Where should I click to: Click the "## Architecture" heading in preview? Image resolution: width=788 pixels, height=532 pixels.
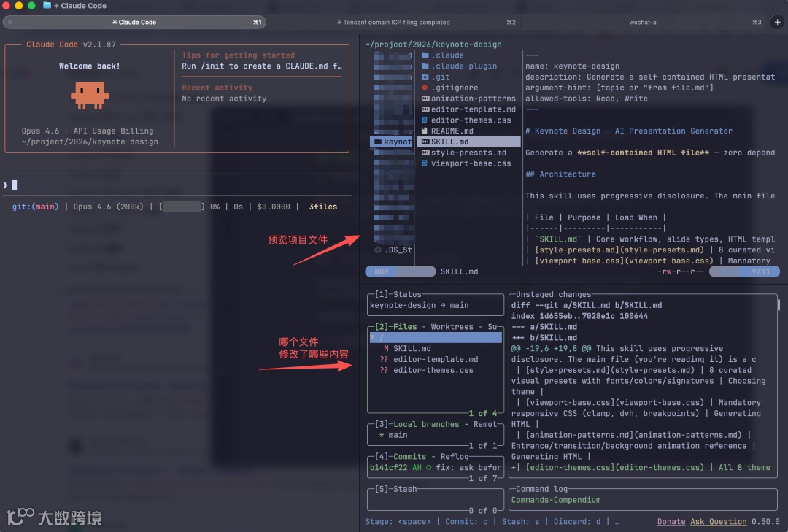(x=560, y=174)
